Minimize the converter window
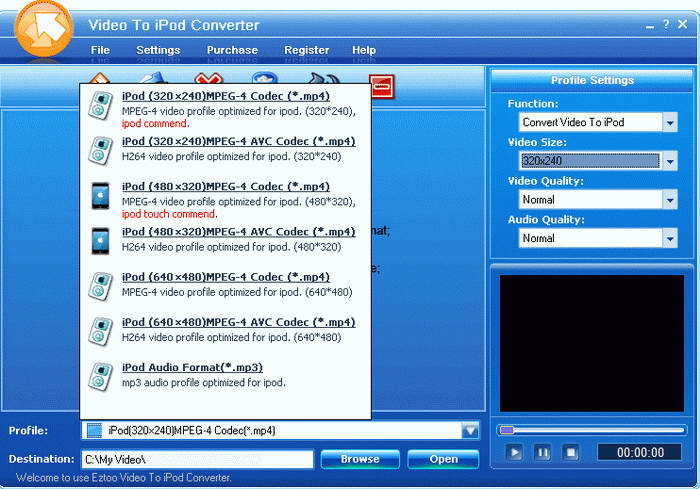Image resolution: width=700 pixels, height=489 pixels. point(650,27)
